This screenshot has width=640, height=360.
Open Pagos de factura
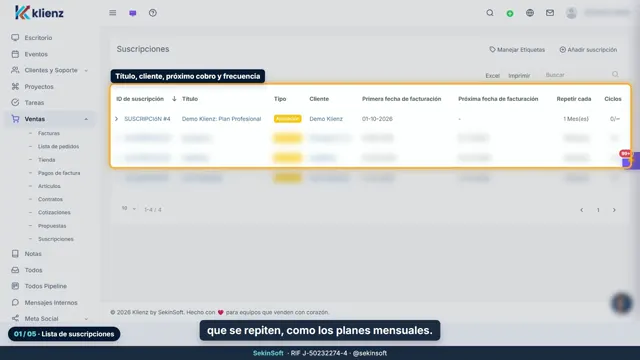[59, 173]
